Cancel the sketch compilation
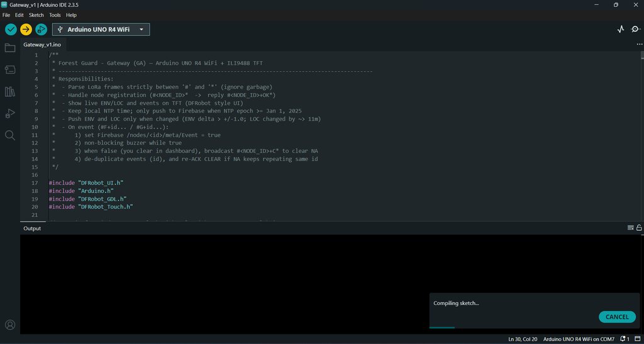The image size is (644, 344). point(617,317)
